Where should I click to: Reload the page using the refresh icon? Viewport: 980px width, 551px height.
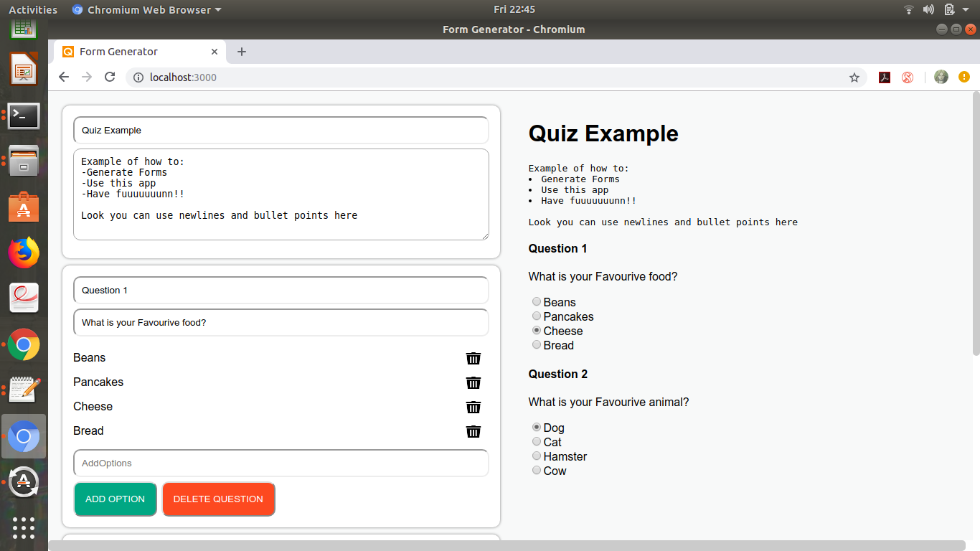point(109,77)
